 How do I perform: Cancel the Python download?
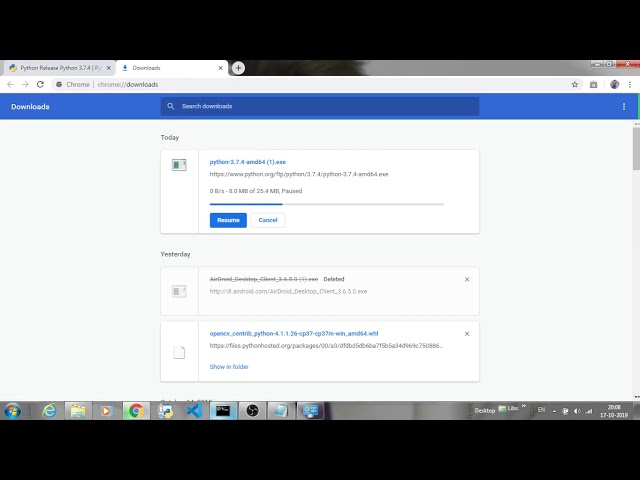268,220
